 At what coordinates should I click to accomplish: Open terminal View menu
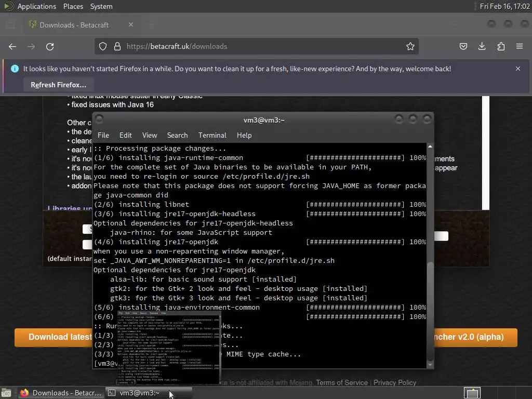(x=149, y=136)
